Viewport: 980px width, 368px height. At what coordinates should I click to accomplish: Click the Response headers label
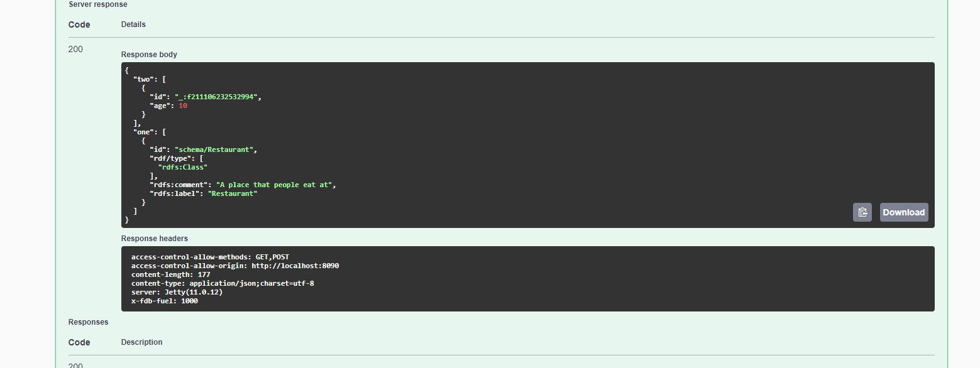coord(155,238)
